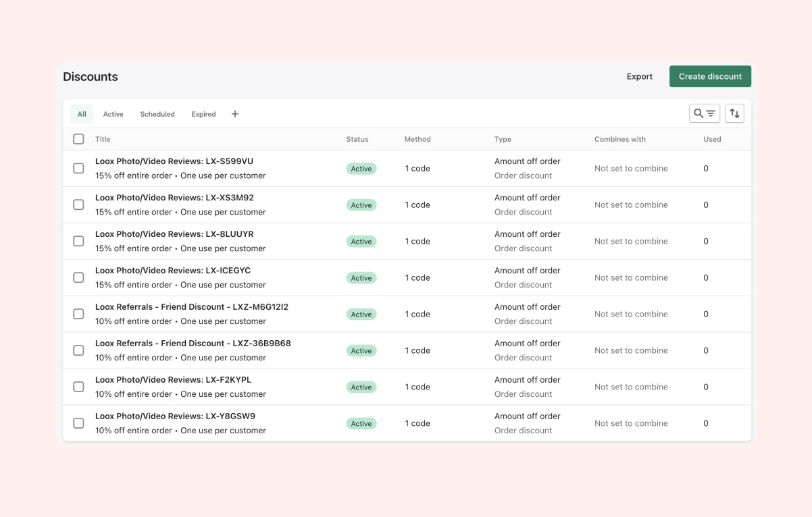Click the Discounts page heading
This screenshot has height=517, width=812.
tap(91, 77)
